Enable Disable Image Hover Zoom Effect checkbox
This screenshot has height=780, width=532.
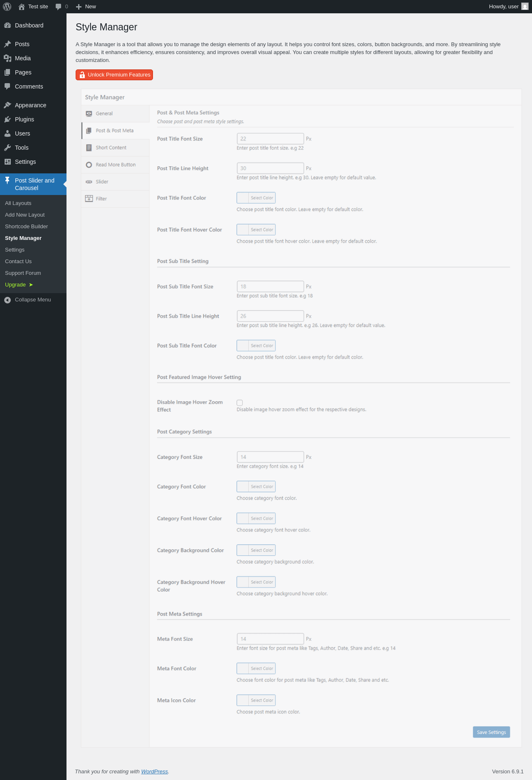pos(240,402)
